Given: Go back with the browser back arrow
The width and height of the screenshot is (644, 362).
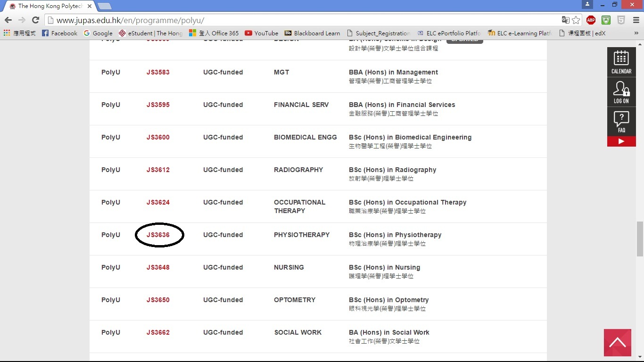Looking at the screenshot, I should [8, 20].
